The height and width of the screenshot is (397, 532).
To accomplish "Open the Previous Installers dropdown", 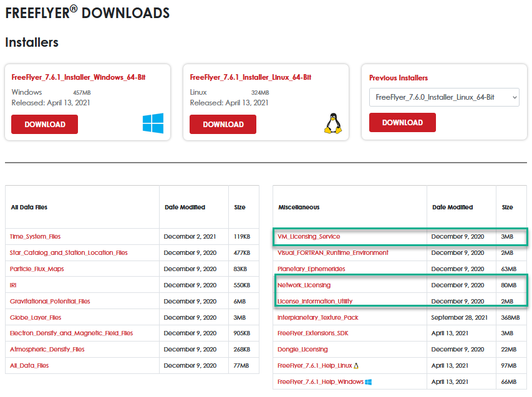I will 444,97.
